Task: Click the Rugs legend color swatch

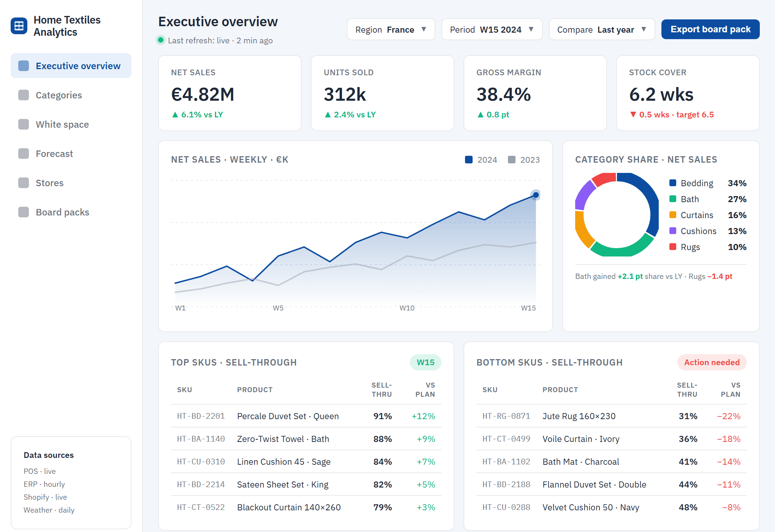Action: click(x=673, y=247)
